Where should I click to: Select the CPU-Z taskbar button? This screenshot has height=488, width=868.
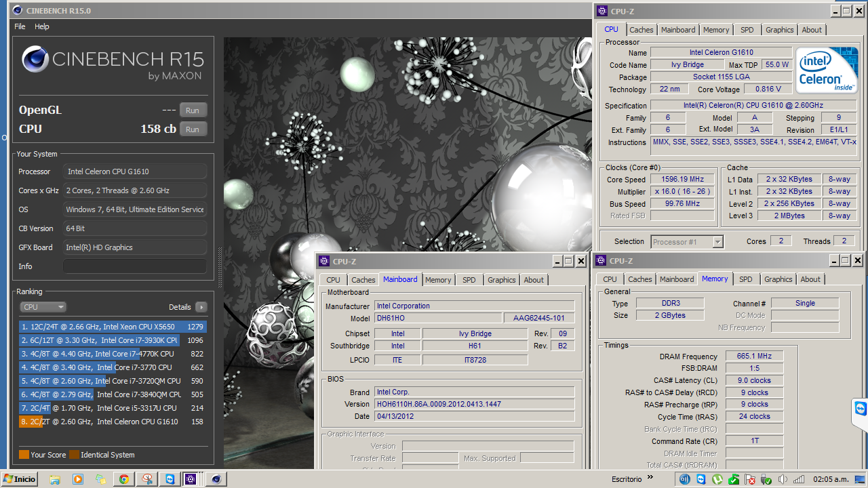click(x=191, y=479)
